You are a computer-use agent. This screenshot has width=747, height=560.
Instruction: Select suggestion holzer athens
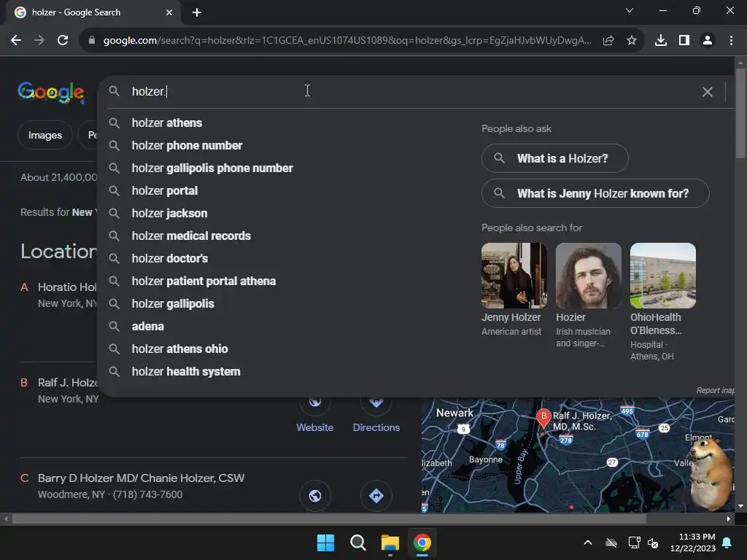coord(167,122)
